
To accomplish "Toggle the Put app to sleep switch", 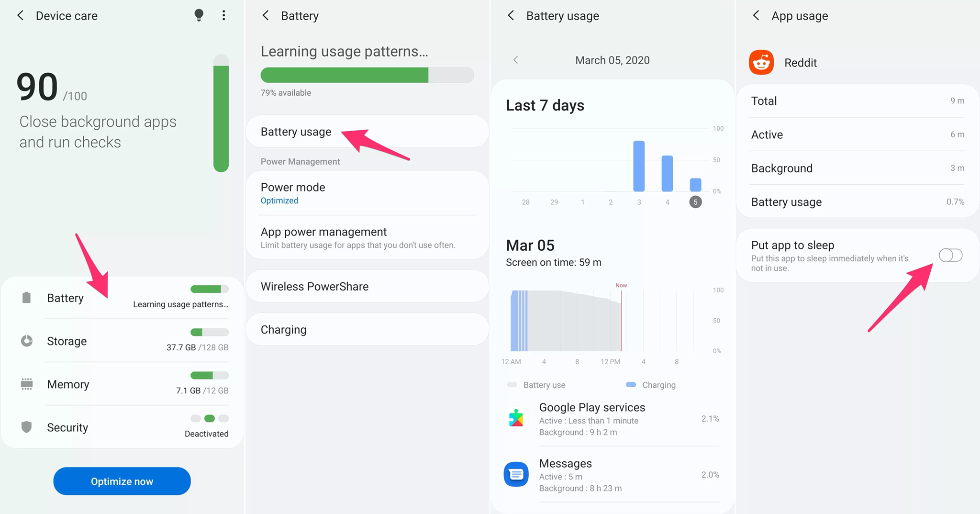I will pyautogui.click(x=950, y=255).
